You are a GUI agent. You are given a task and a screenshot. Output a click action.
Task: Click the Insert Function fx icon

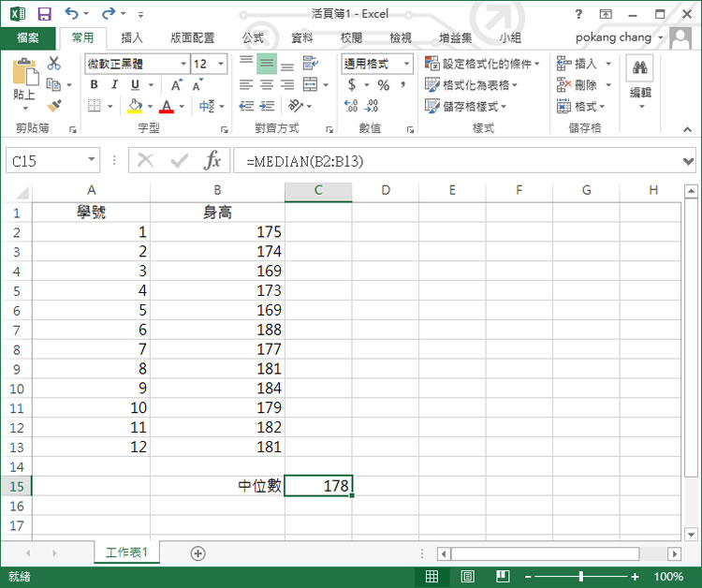tap(212, 160)
